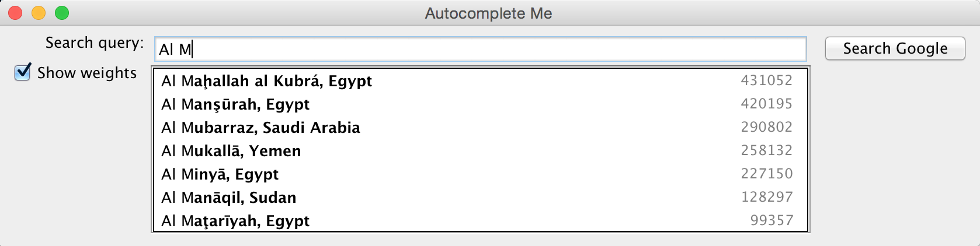Click the weight value 227150
Image resolution: width=980 pixels, height=246 pixels.
click(766, 174)
